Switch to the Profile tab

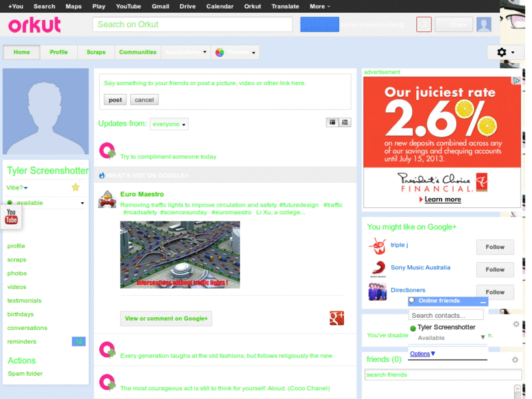[59, 53]
